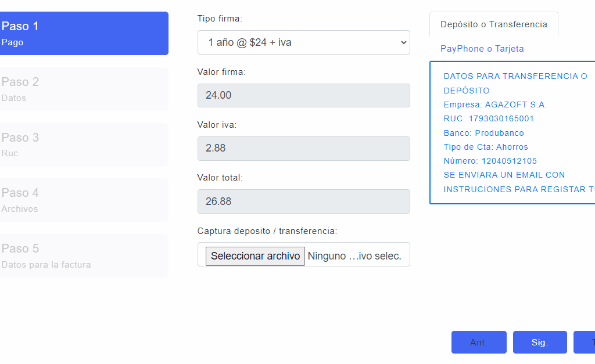Select Paso 5 Datos para la factura
Viewport: 595px width, 364px height.
click(84, 256)
